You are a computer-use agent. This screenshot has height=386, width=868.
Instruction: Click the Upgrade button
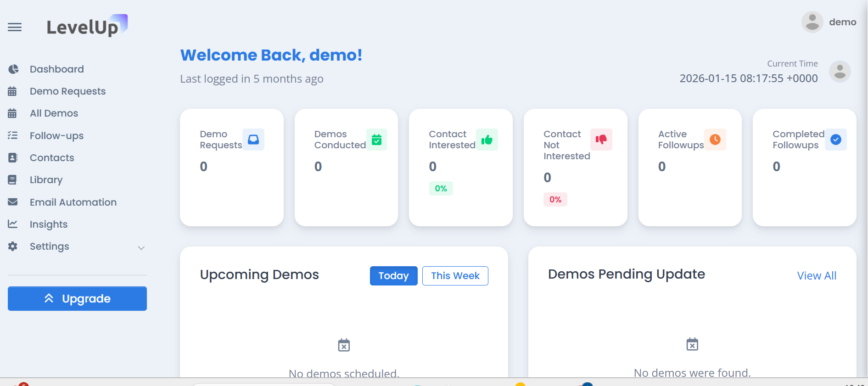pos(77,299)
